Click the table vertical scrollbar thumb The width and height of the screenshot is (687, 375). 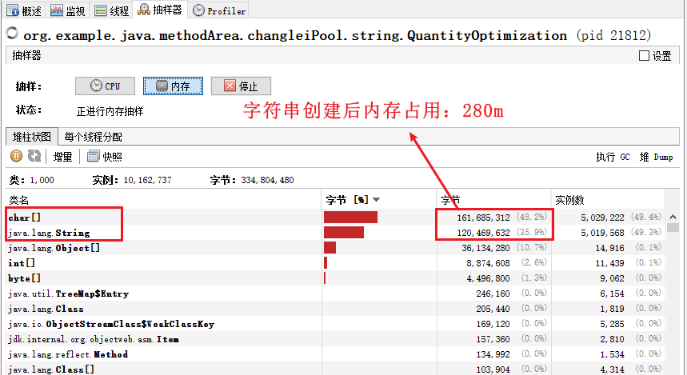(673, 227)
